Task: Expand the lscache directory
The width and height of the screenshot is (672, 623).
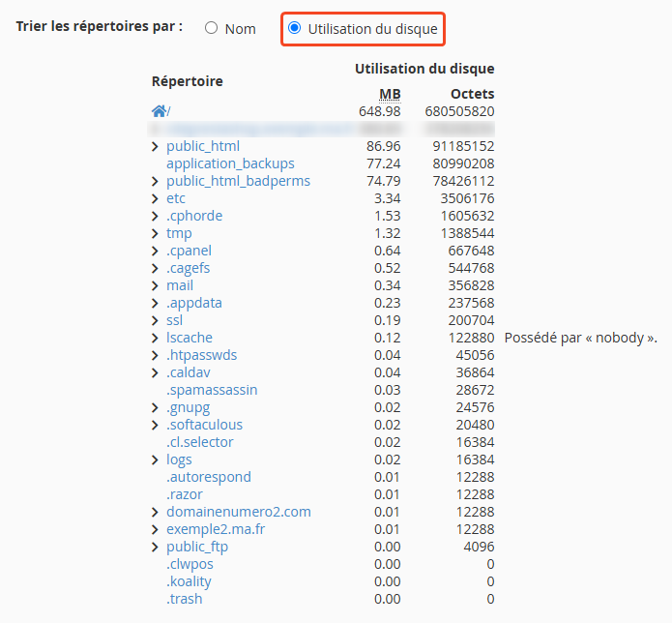Action: point(156,338)
